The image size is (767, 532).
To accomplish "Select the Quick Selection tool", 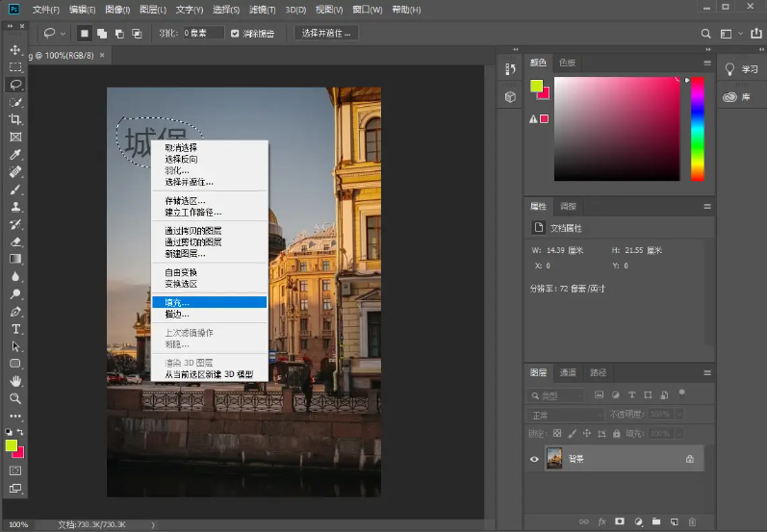I will tap(15, 102).
